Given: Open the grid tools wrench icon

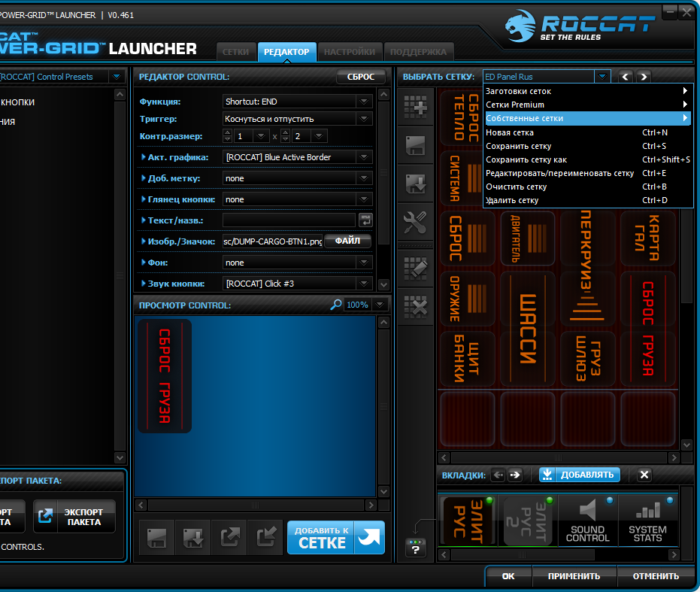Looking at the screenshot, I should [x=415, y=222].
